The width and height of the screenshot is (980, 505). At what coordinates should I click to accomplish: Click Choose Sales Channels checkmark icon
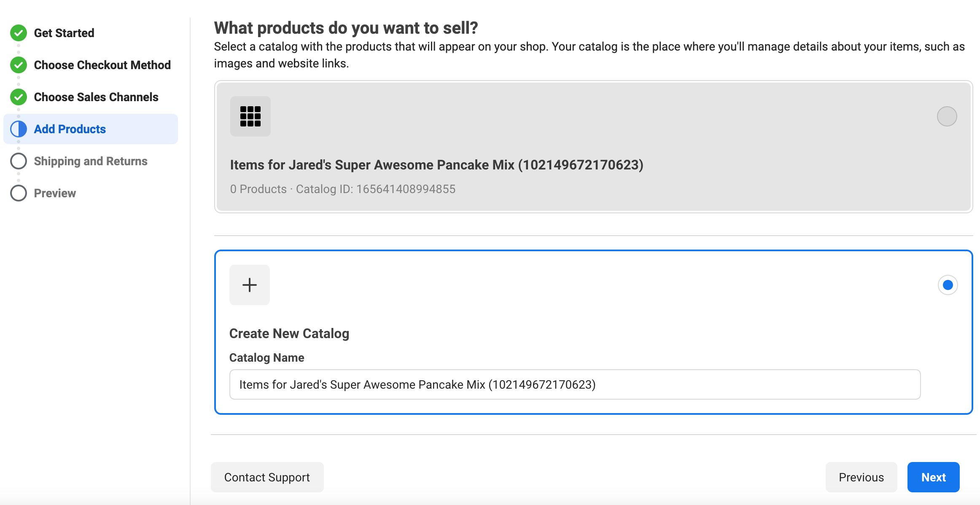click(x=19, y=97)
